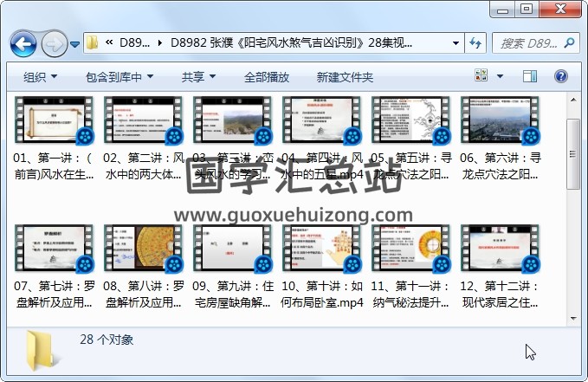Select the D89... breadcrumb segment
This screenshot has height=382, width=588.
pyautogui.click(x=134, y=42)
